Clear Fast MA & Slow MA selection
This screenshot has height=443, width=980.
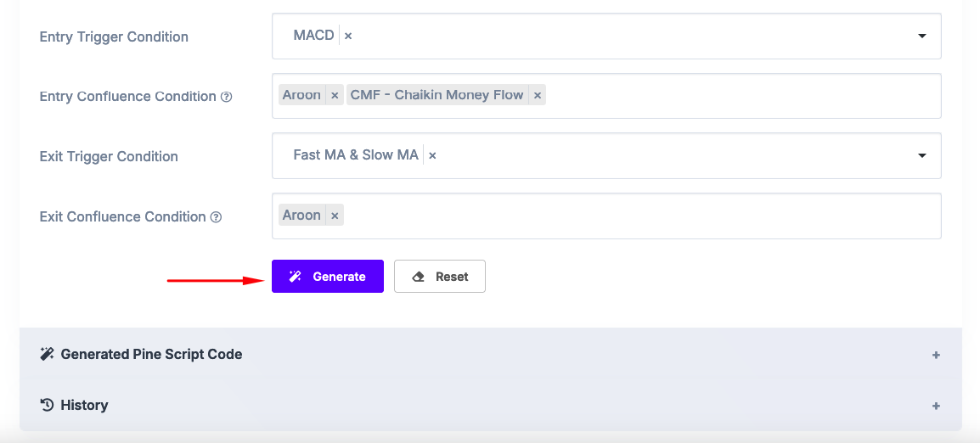432,155
